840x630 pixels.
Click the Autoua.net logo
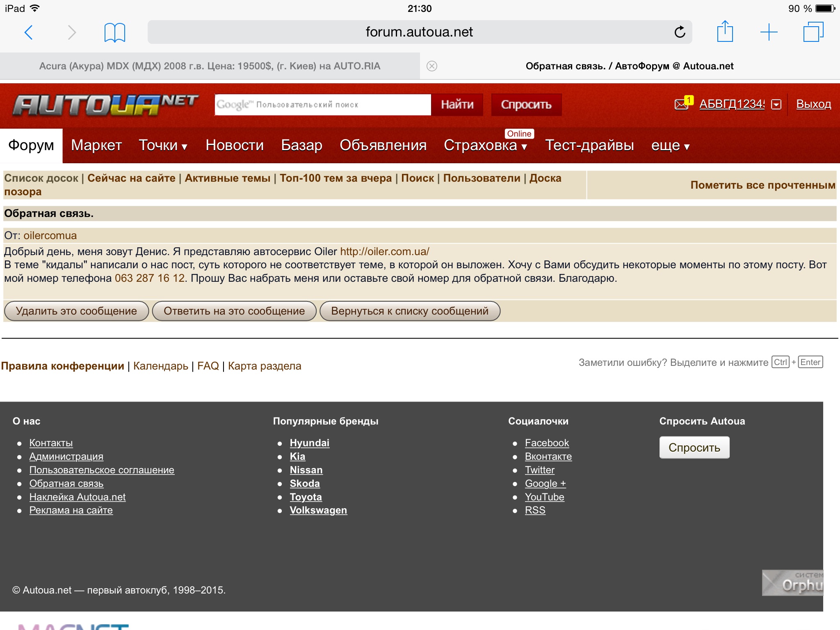click(105, 105)
